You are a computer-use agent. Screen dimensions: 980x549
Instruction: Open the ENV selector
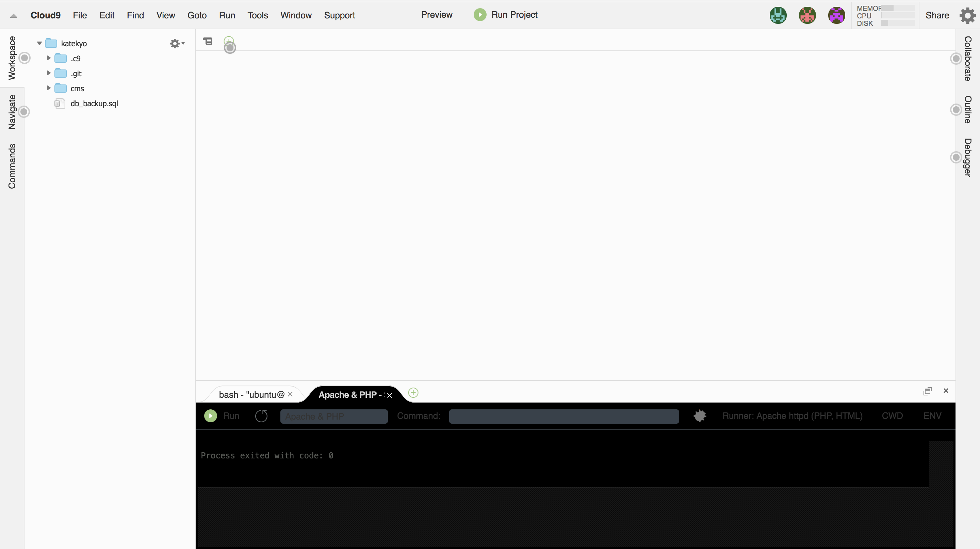pyautogui.click(x=932, y=416)
